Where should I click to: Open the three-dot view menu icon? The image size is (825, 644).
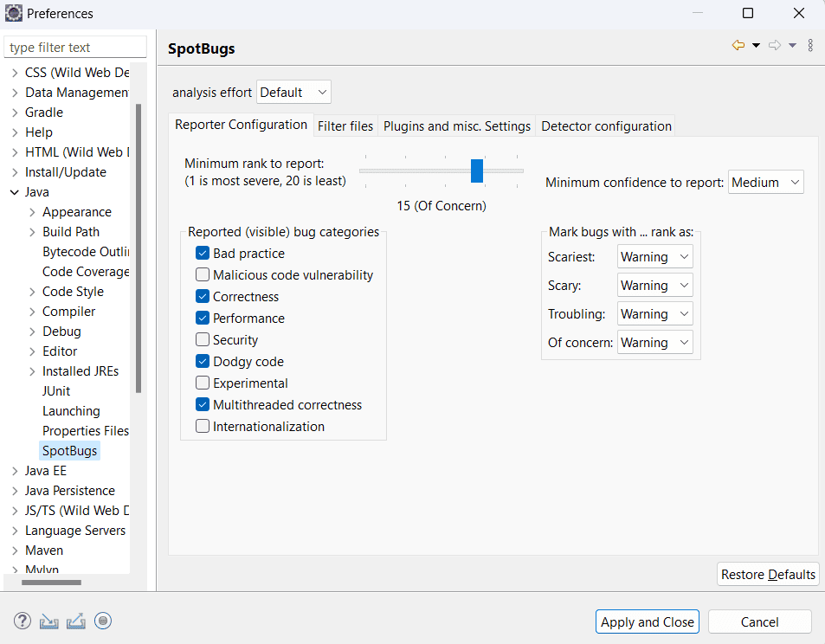(x=810, y=46)
